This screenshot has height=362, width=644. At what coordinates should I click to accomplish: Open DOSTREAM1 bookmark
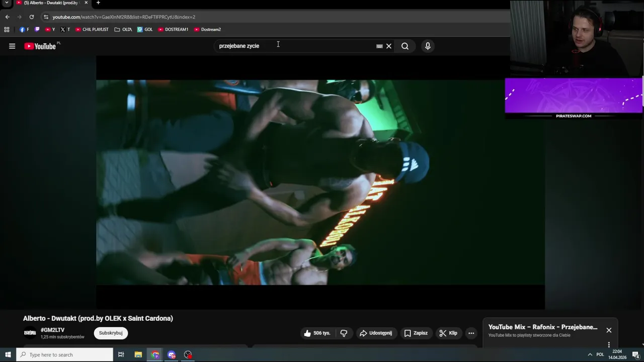(x=173, y=30)
